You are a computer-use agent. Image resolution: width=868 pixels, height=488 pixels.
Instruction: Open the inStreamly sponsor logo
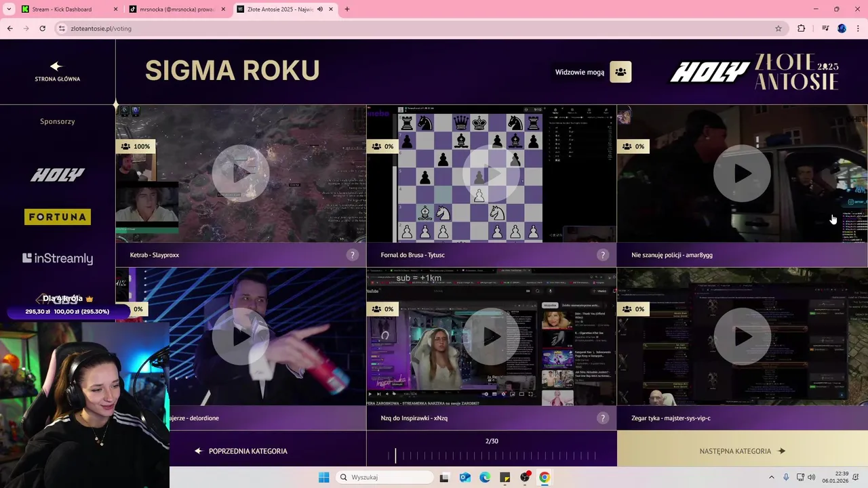(x=58, y=258)
